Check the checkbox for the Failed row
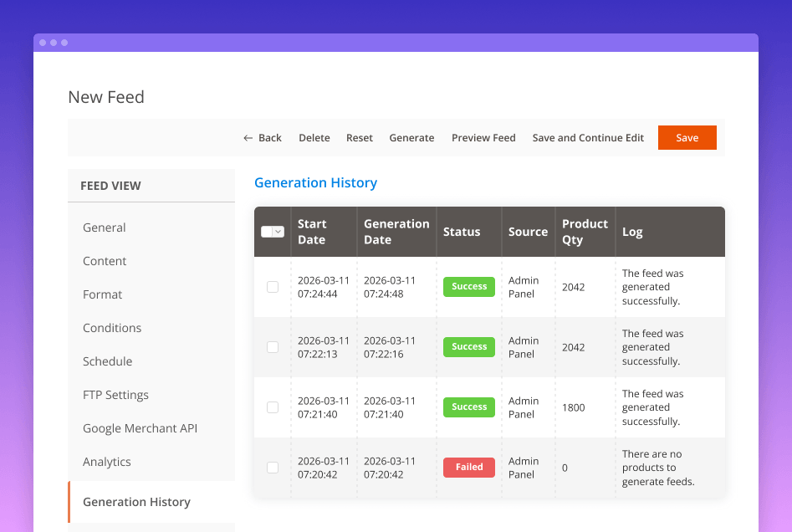Viewport: 792px width, 532px height. (272, 468)
